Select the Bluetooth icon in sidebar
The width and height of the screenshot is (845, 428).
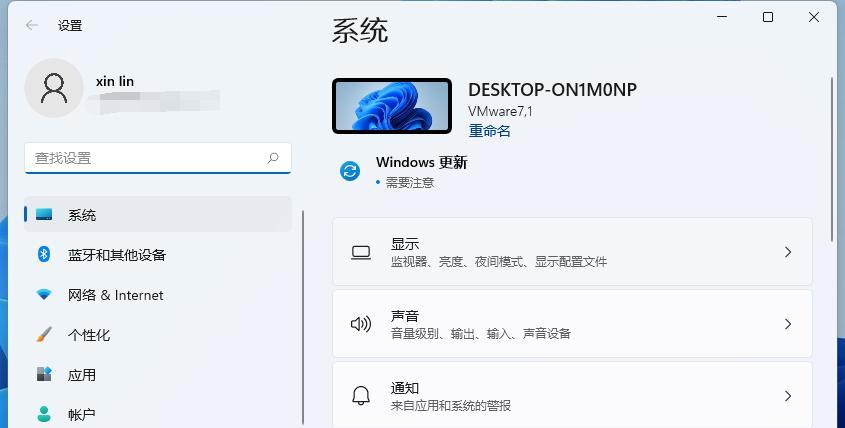[x=44, y=254]
